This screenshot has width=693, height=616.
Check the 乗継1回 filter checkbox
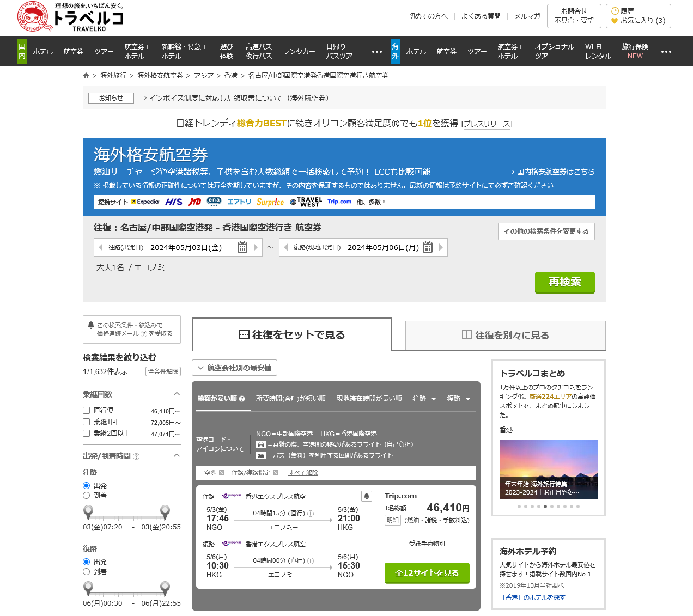pos(86,422)
